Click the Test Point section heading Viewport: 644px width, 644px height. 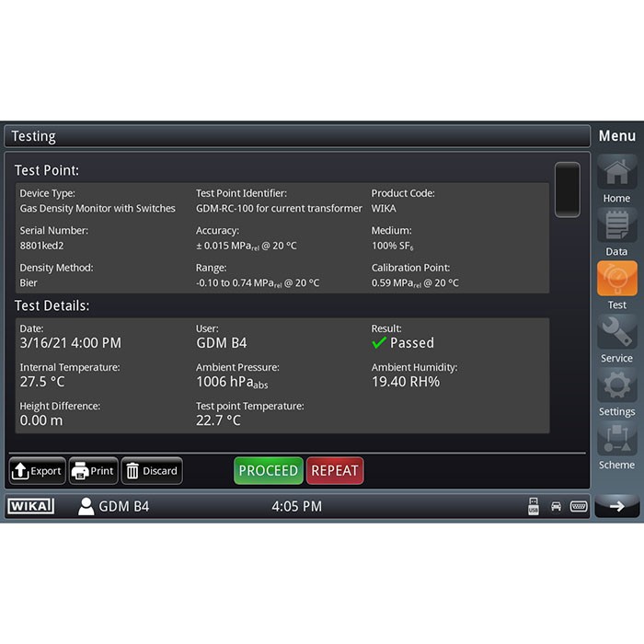coord(47,170)
